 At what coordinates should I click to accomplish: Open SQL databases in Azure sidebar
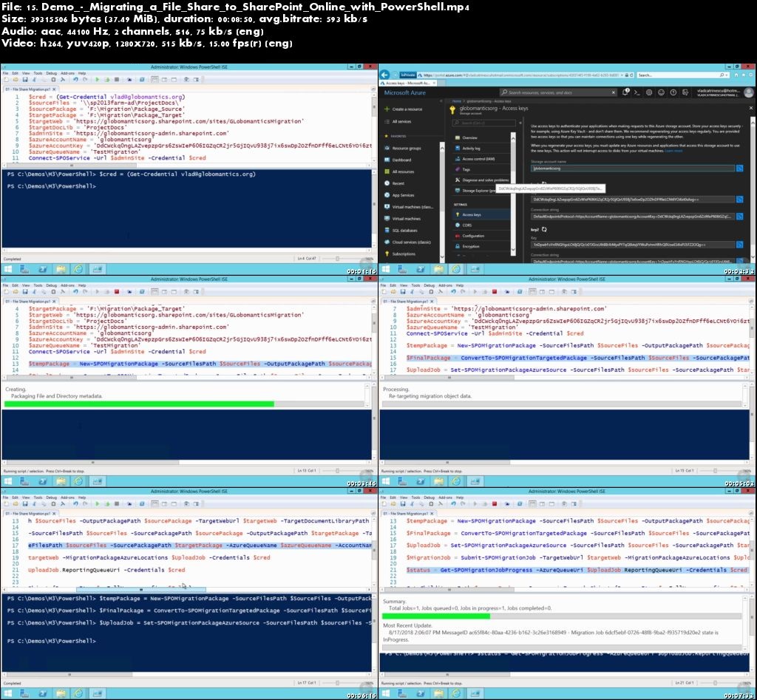click(401, 231)
